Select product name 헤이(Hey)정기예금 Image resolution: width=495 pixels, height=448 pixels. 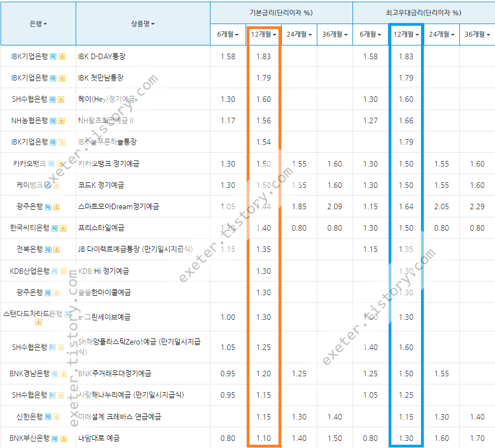(106, 99)
